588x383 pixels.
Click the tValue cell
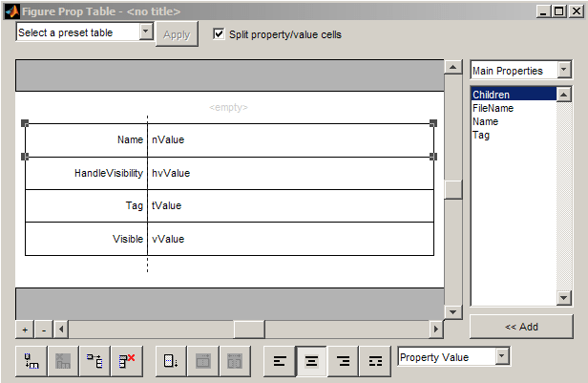290,205
